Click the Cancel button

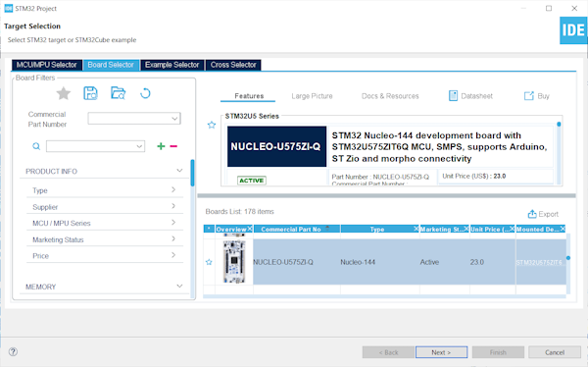(x=555, y=352)
